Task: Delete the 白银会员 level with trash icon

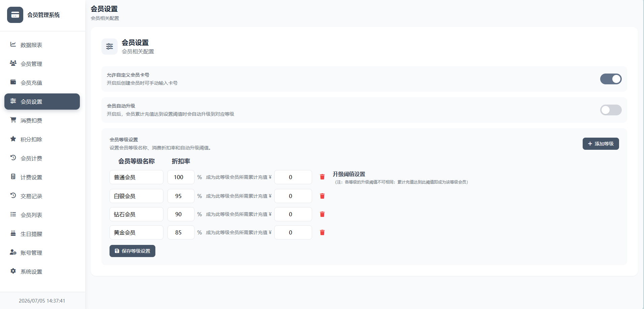Action: [322, 196]
